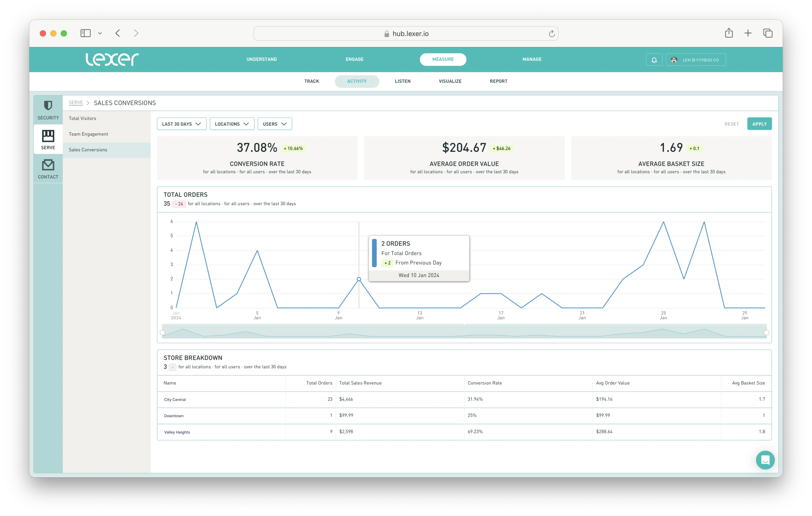Open new browser tab plus icon
Image resolution: width=812 pixels, height=516 pixels.
click(748, 33)
